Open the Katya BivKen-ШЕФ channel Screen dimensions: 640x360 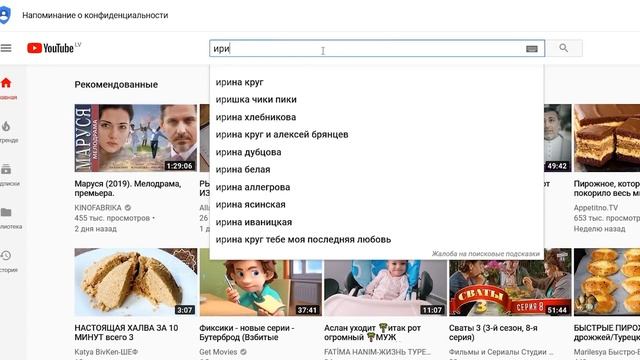106,351
